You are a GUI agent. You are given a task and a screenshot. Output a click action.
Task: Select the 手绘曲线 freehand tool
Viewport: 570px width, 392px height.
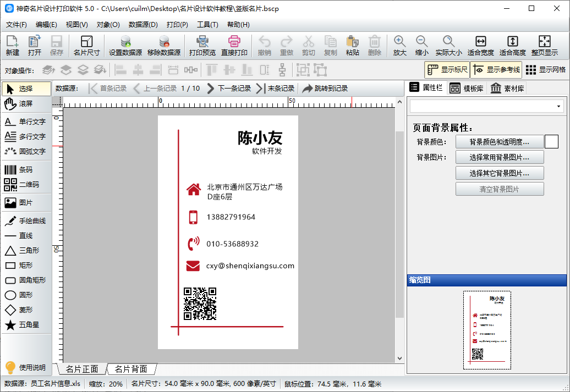(x=26, y=221)
